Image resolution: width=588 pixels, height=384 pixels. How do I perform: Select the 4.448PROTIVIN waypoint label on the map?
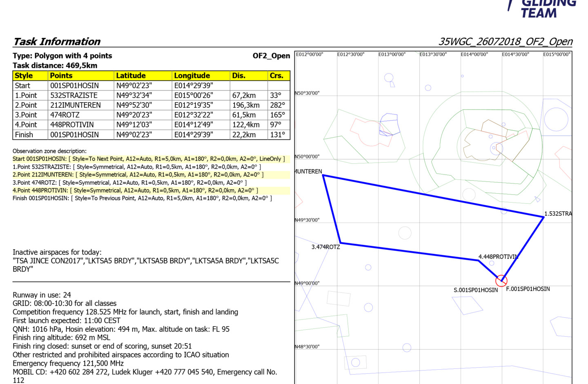[x=498, y=257]
